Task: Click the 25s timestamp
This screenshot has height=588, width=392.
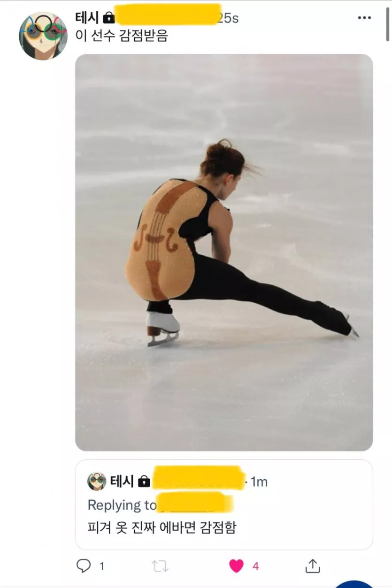Action: tap(229, 18)
